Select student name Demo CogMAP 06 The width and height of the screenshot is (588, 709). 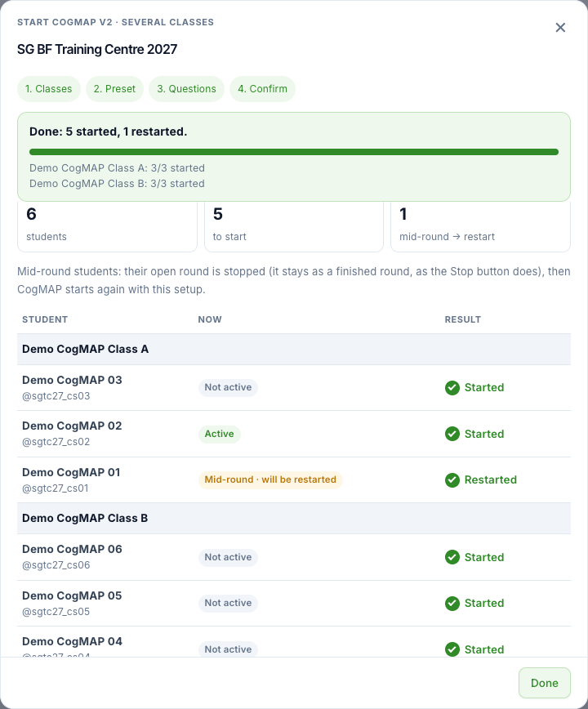pos(72,549)
